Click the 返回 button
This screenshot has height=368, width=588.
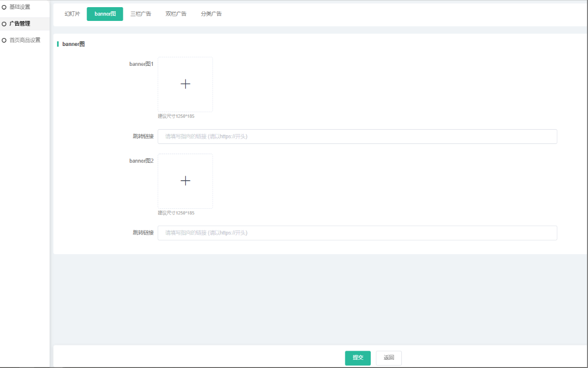pos(389,358)
